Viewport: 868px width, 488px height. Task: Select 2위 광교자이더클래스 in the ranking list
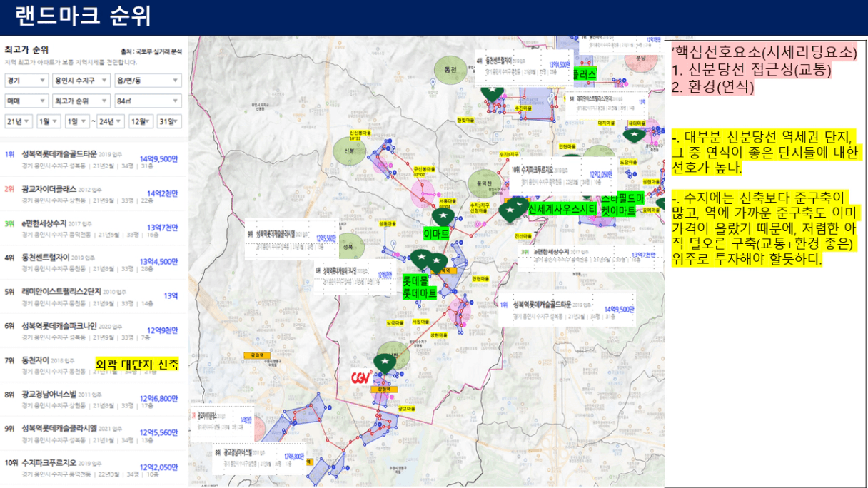91,193
